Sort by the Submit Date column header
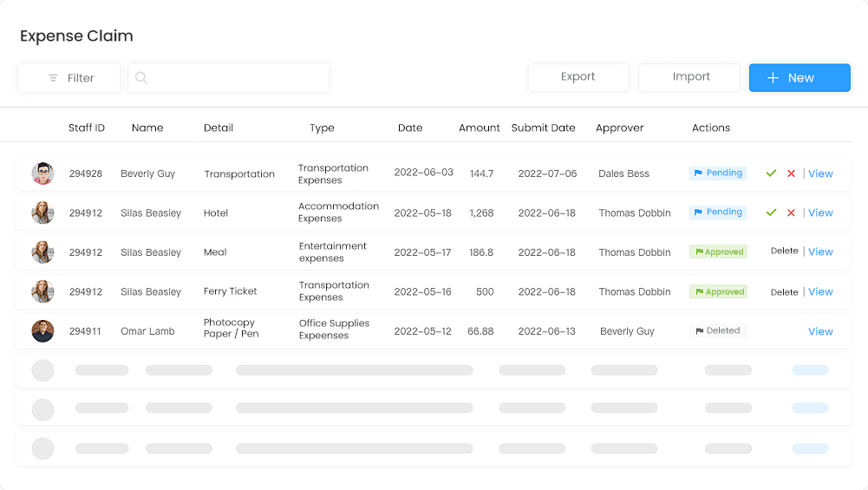 click(x=543, y=127)
